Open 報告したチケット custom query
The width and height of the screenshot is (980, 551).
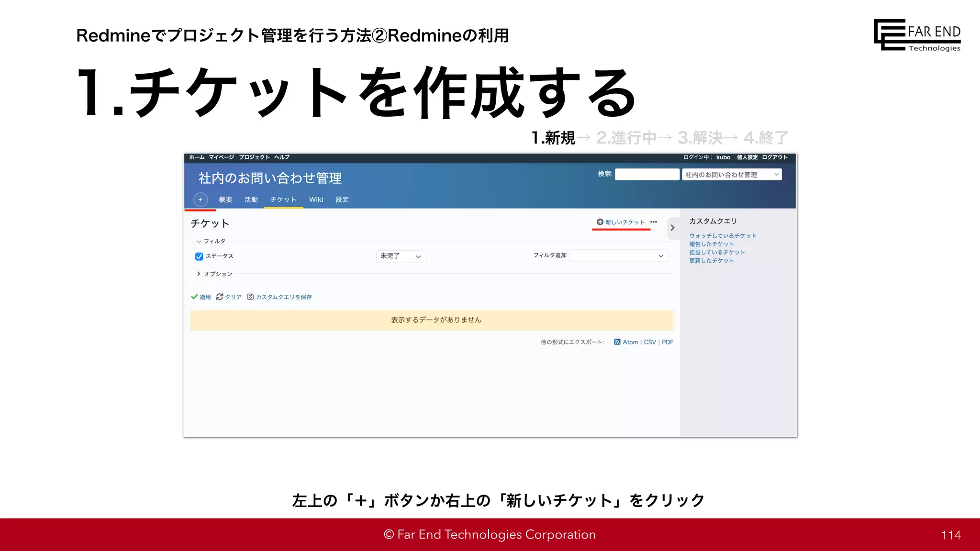tap(712, 244)
